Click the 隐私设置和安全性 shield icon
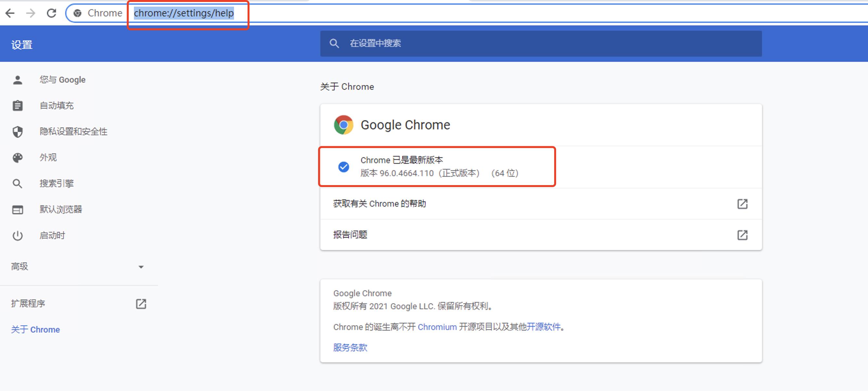 16,131
